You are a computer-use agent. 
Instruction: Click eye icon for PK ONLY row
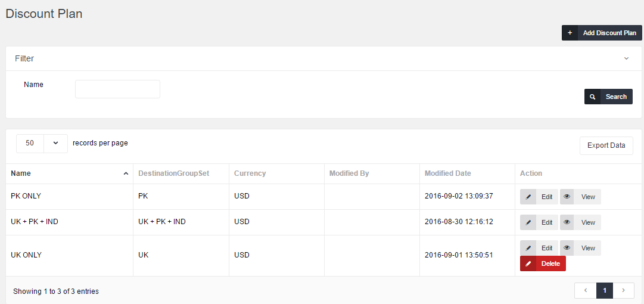click(x=567, y=197)
